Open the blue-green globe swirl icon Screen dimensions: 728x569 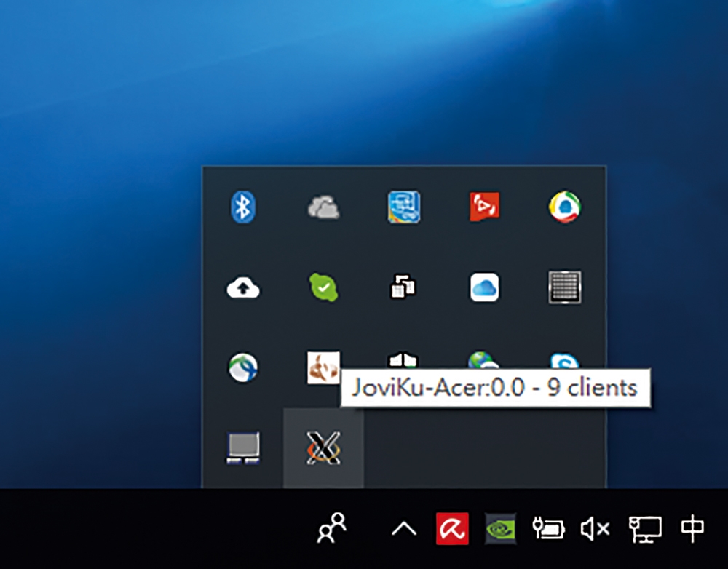243,367
